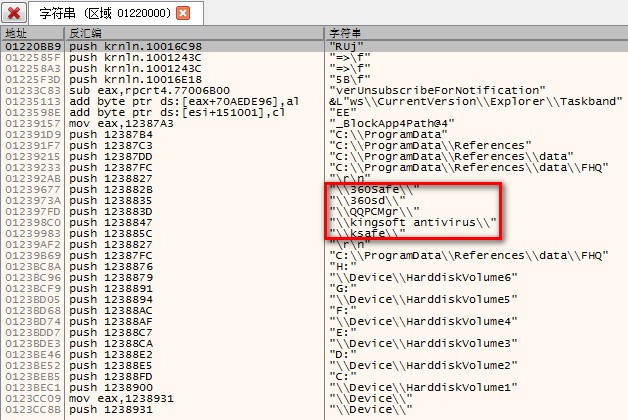
Task: Select the "F:" string
Action: [x=343, y=310]
